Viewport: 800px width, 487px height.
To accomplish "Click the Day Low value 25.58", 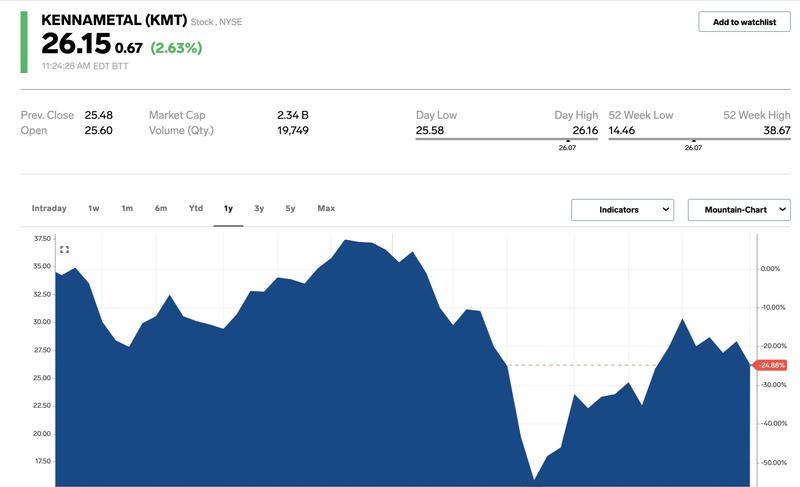I will (430, 131).
